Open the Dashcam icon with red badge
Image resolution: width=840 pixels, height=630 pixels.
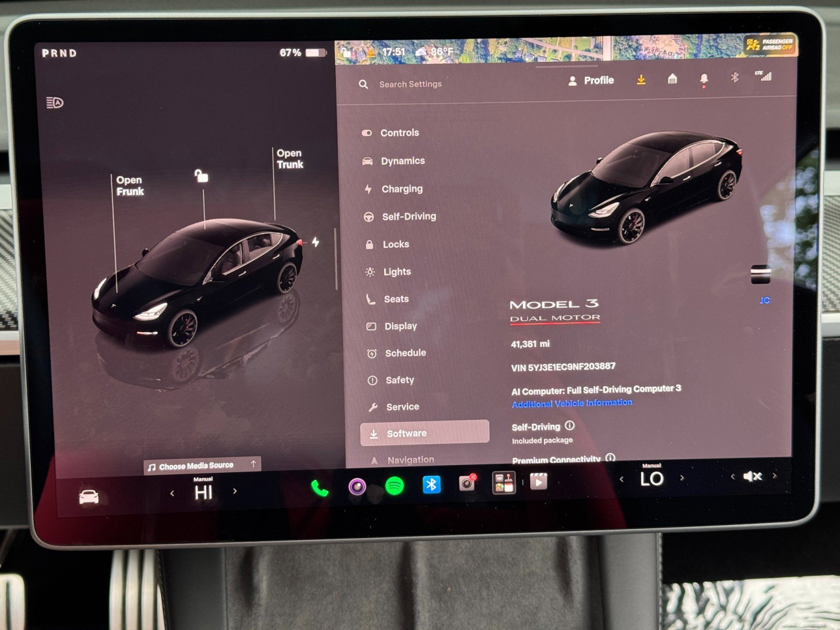click(467, 483)
